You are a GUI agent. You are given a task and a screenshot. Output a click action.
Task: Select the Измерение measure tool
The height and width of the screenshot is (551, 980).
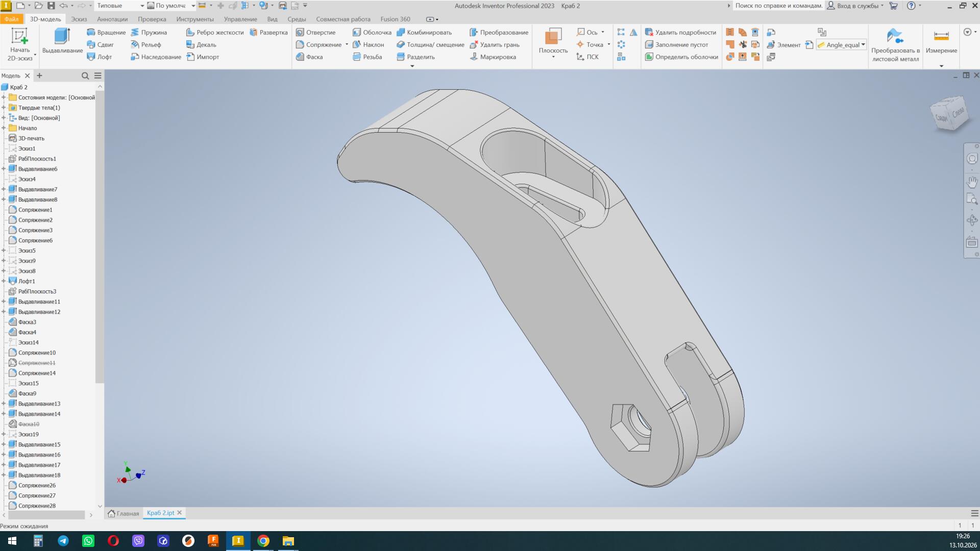coord(941,42)
